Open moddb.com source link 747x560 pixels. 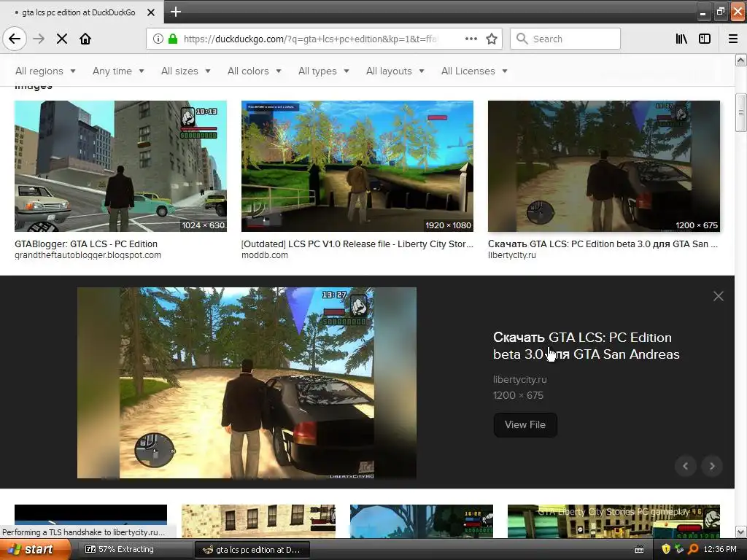pyautogui.click(x=264, y=255)
